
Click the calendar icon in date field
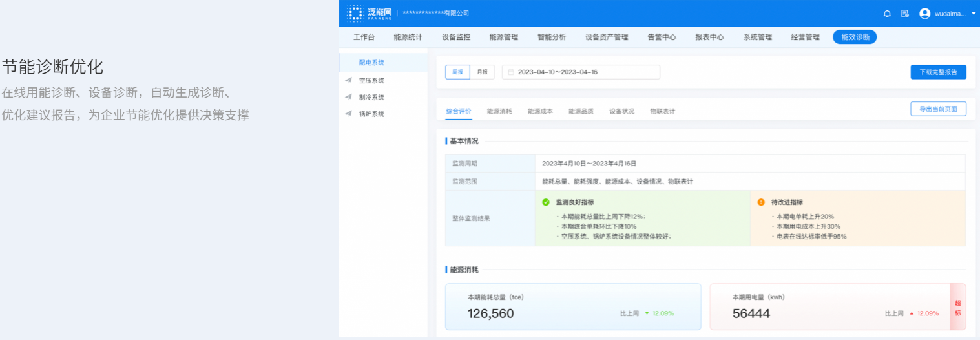pyautogui.click(x=511, y=72)
